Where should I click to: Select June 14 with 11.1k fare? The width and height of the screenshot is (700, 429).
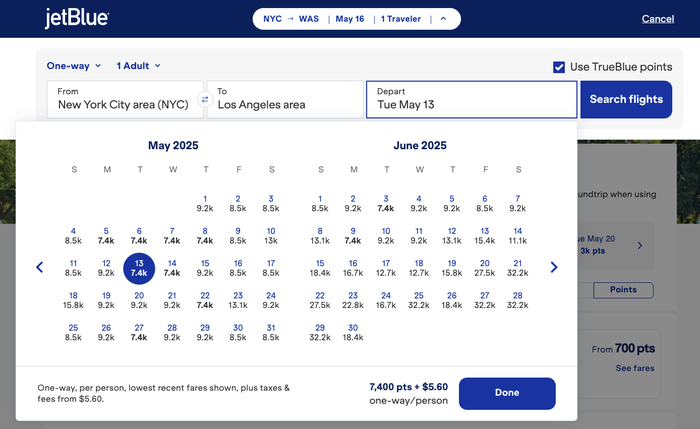518,236
